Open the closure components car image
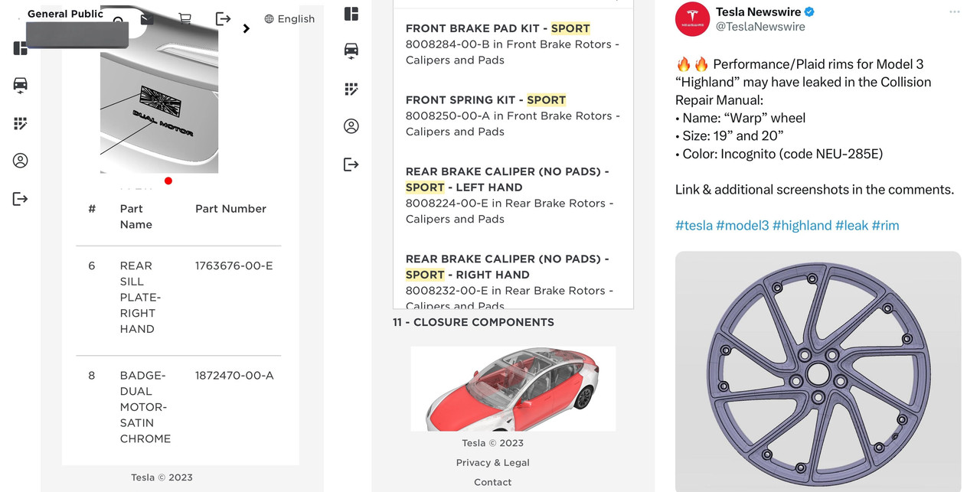This screenshot has width=980, height=492. click(513, 389)
